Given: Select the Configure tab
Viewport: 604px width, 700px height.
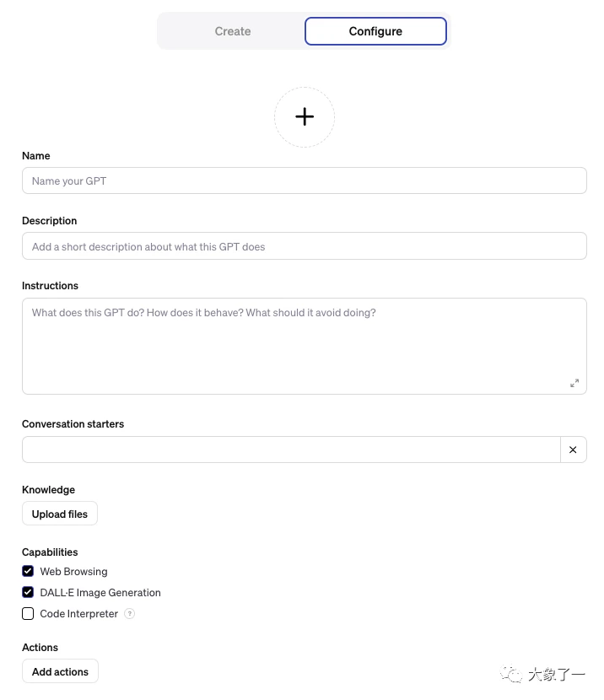Looking at the screenshot, I should (x=375, y=31).
